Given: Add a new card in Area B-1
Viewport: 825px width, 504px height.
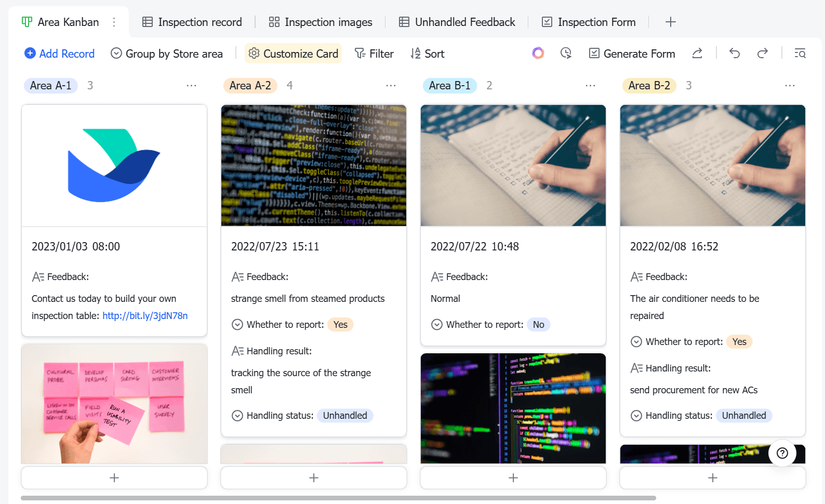Looking at the screenshot, I should (513, 478).
